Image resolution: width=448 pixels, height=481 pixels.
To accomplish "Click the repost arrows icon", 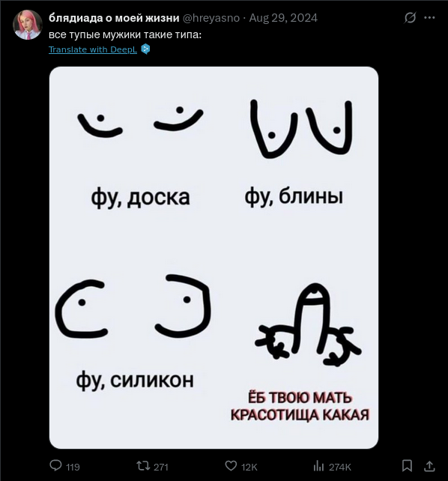I will pos(143,466).
